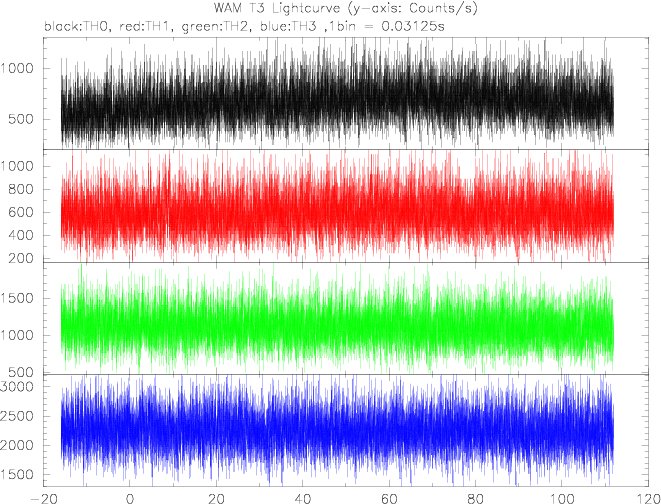Click the 200 y-axis label of red panel
Viewport: 661px width, 504px height.
[x=20, y=257]
